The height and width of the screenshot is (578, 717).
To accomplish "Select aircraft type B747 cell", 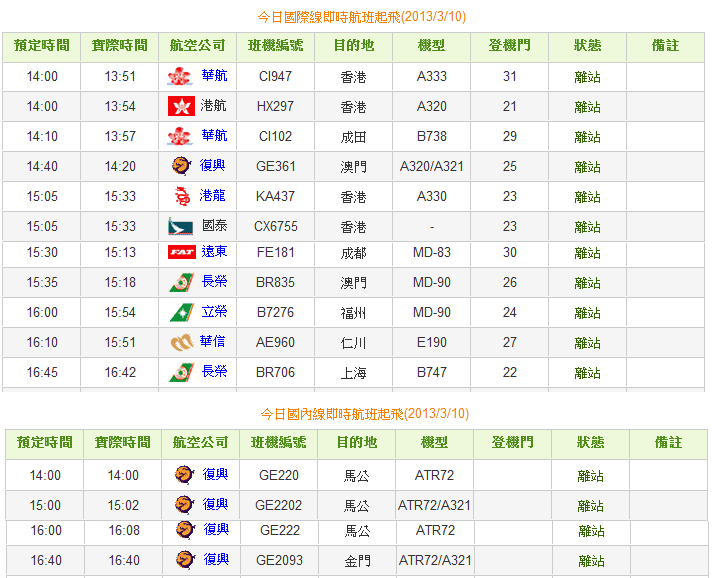I will coord(432,373).
